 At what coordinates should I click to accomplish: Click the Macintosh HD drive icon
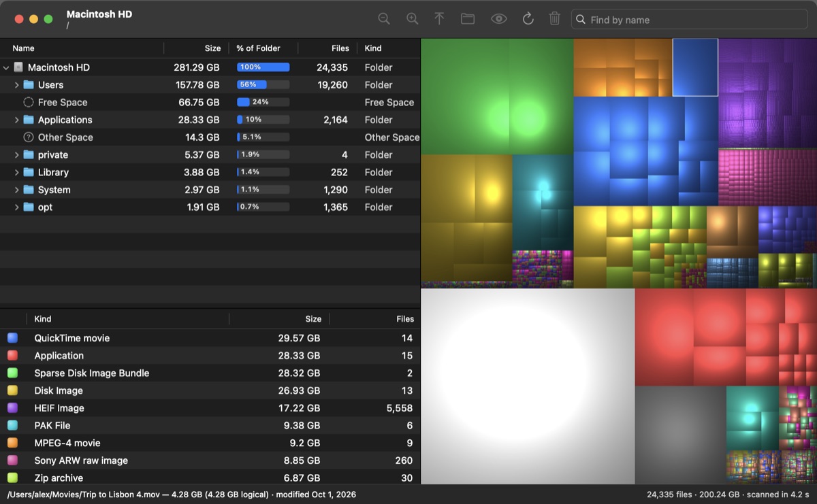click(x=18, y=67)
